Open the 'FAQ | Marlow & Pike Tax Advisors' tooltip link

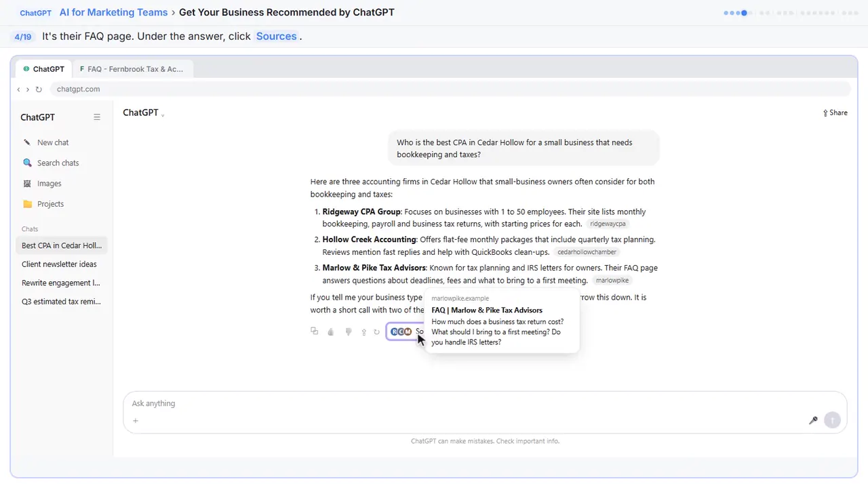click(x=487, y=310)
